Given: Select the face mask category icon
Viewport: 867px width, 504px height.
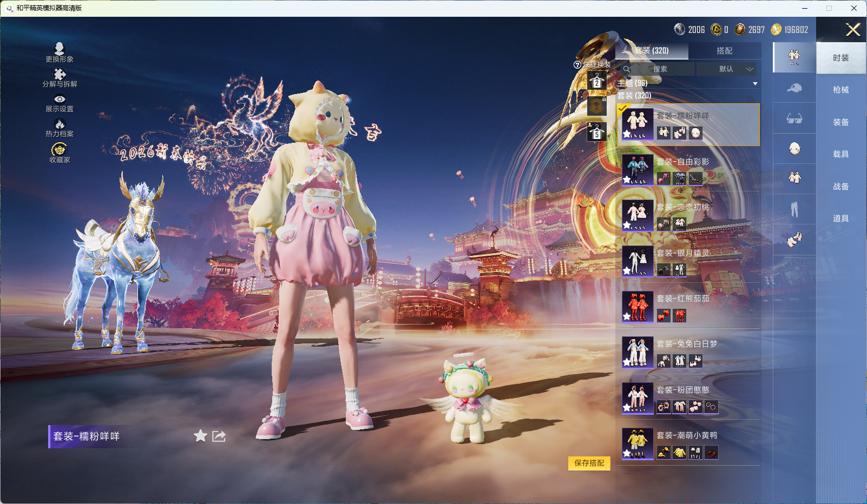Looking at the screenshot, I should tap(794, 149).
